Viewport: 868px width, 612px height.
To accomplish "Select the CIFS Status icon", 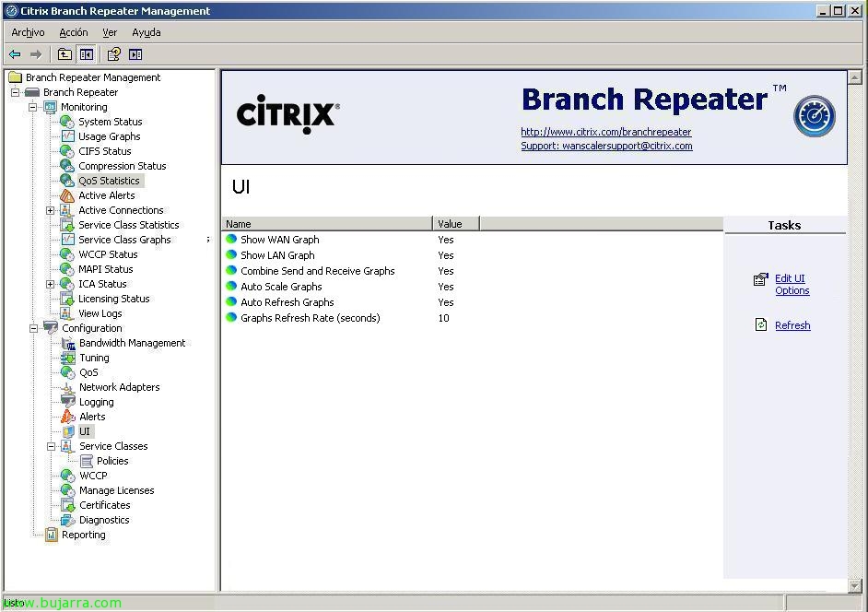I will (67, 151).
